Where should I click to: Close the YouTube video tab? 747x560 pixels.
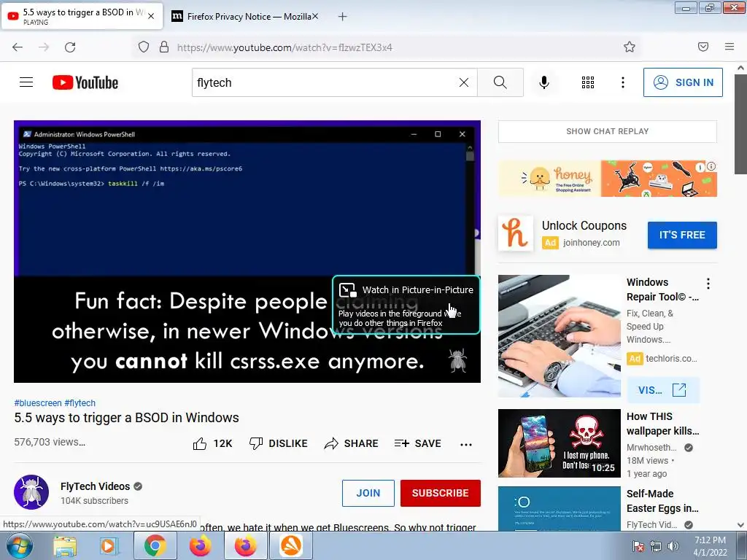pos(151,16)
